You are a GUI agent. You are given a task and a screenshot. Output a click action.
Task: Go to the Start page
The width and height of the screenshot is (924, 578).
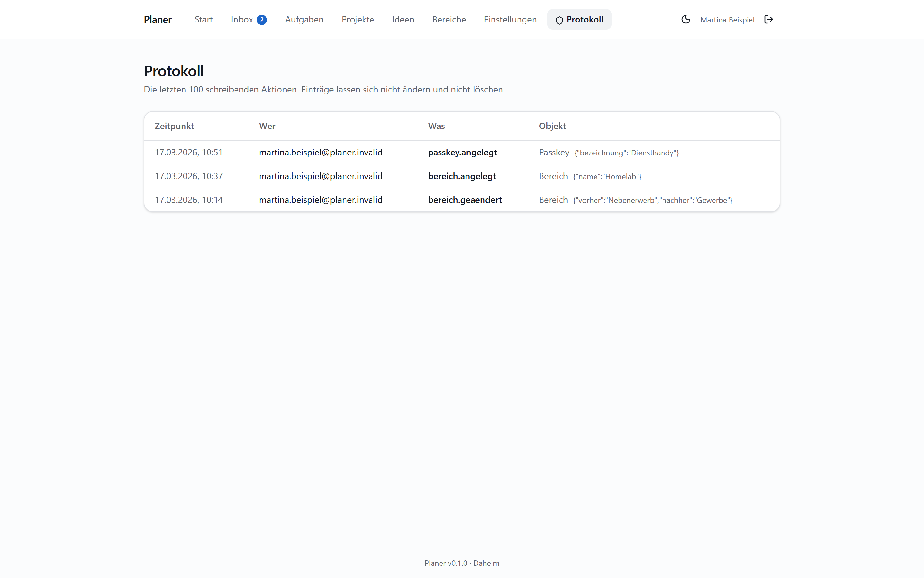(203, 20)
